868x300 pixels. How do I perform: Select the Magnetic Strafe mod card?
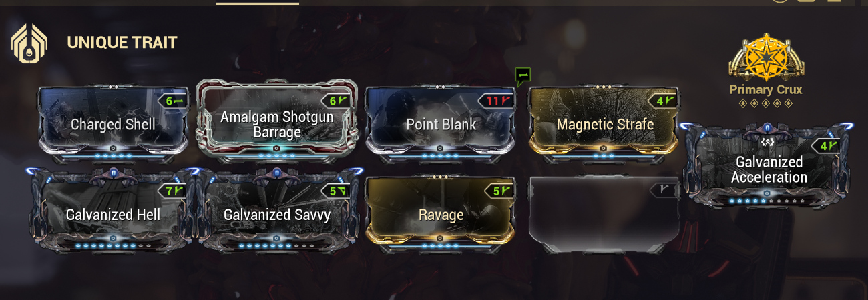point(604,121)
